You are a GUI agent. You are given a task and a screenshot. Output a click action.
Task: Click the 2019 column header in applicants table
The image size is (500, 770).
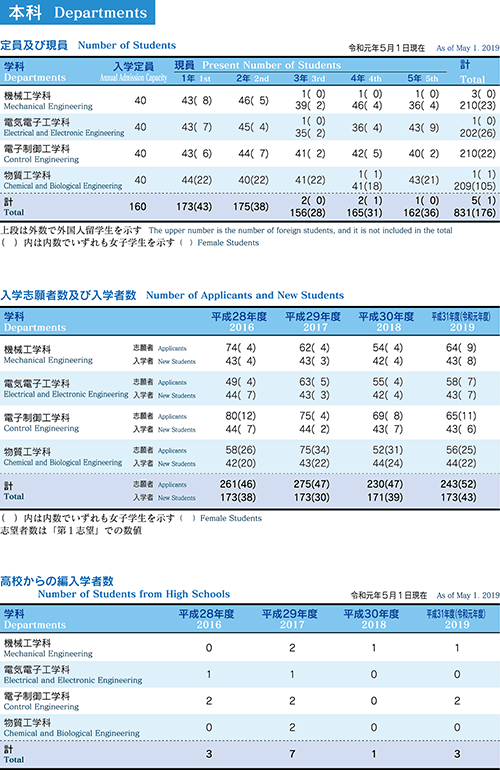[x=461, y=322]
